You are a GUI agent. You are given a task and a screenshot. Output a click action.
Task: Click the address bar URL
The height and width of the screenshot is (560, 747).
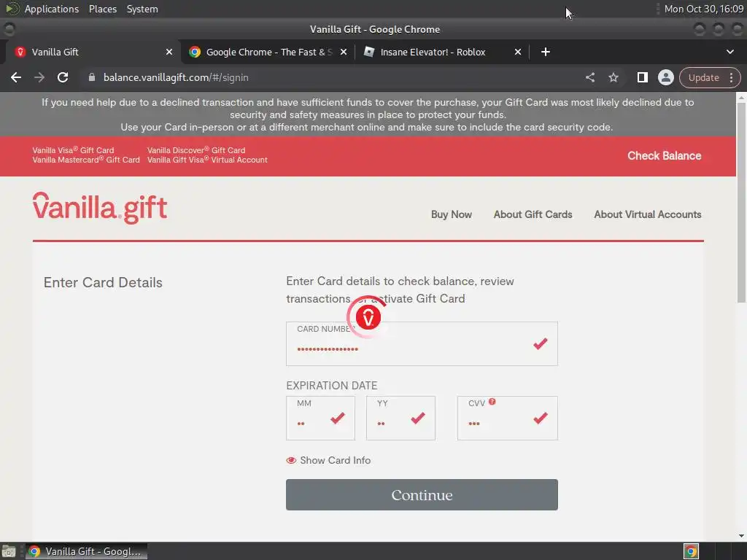pyautogui.click(x=176, y=77)
